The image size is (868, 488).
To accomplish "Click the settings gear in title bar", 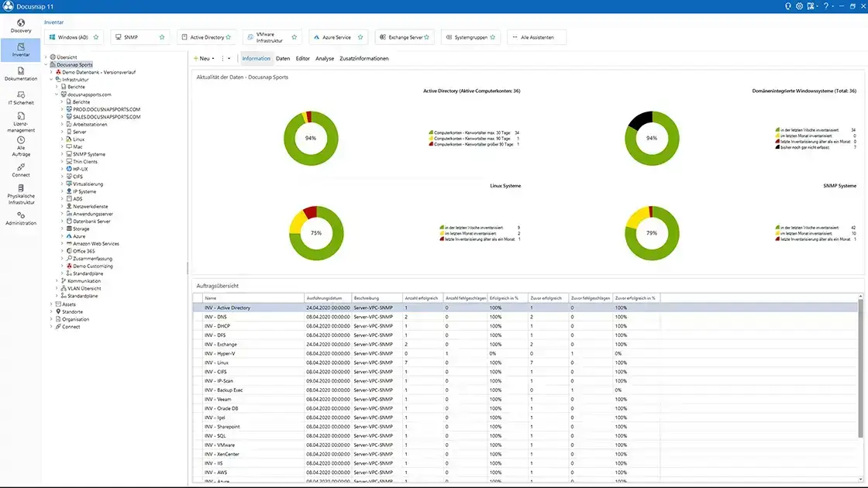I will [x=799, y=6].
